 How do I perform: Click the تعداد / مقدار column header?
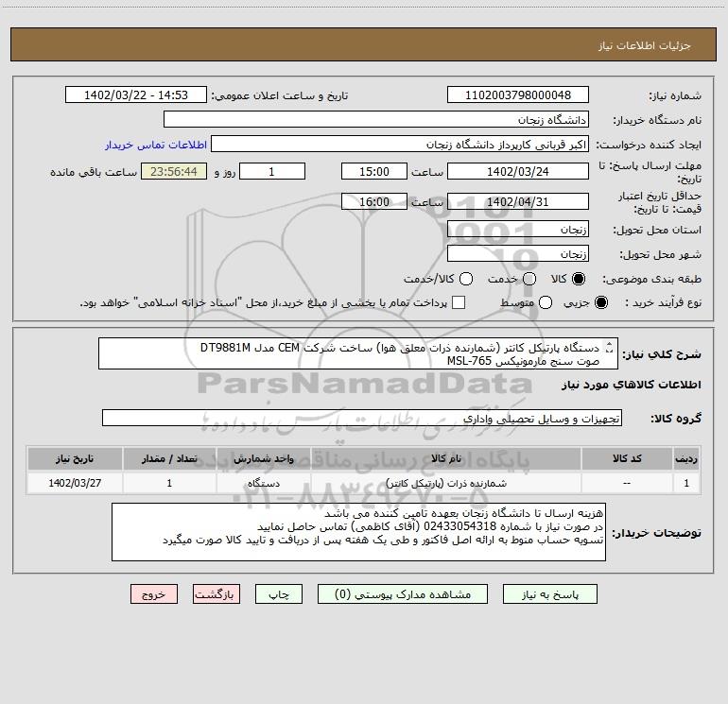[x=169, y=458]
